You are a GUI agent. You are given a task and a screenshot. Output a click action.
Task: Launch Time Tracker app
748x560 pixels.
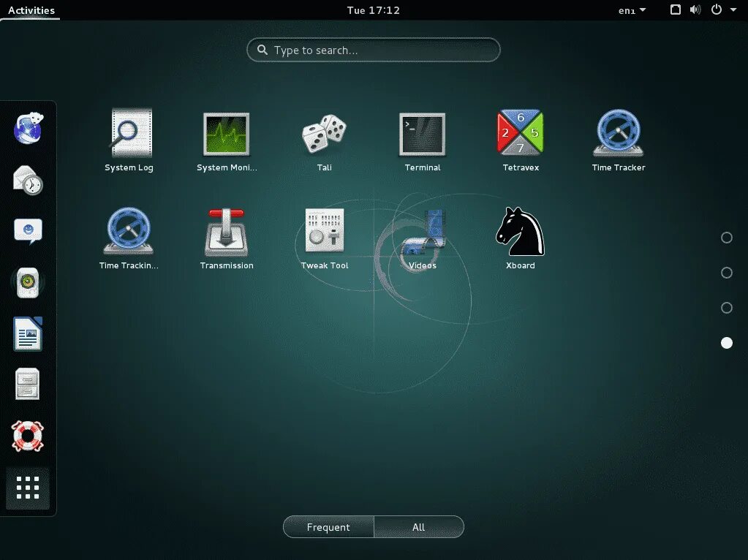pyautogui.click(x=619, y=140)
